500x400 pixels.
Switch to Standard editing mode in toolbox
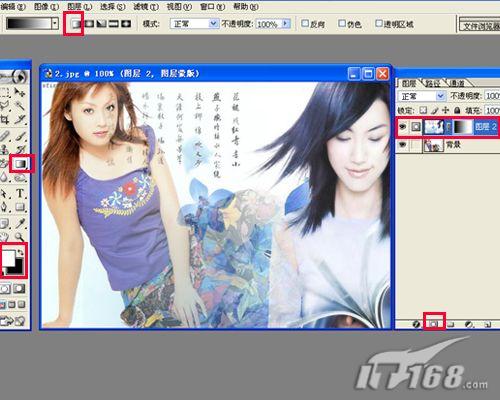(5, 289)
